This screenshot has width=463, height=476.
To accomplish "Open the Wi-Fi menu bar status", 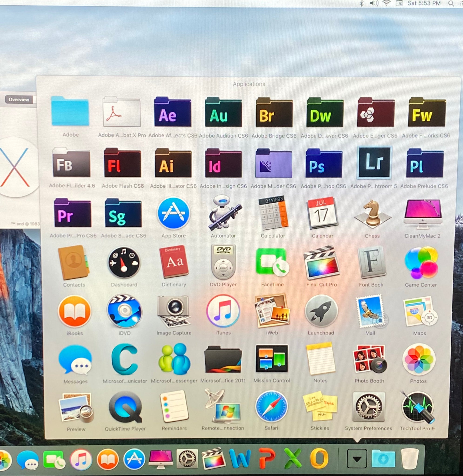I will [x=386, y=3].
